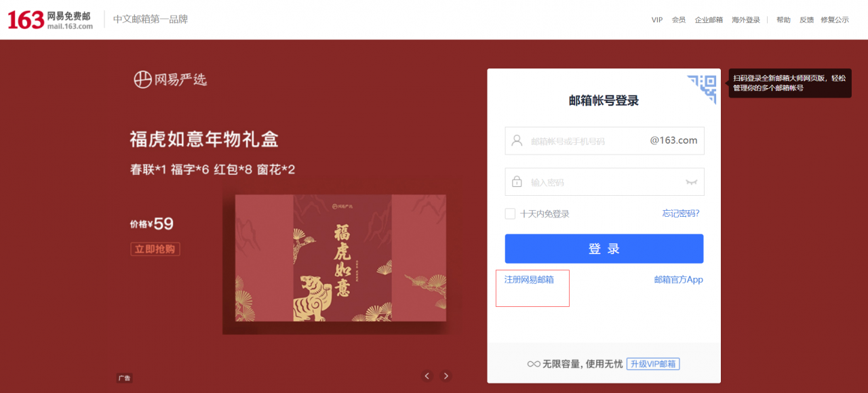Focus the 邮箱帐号或手机号码 input field
This screenshot has width=868, height=393.
click(587, 141)
